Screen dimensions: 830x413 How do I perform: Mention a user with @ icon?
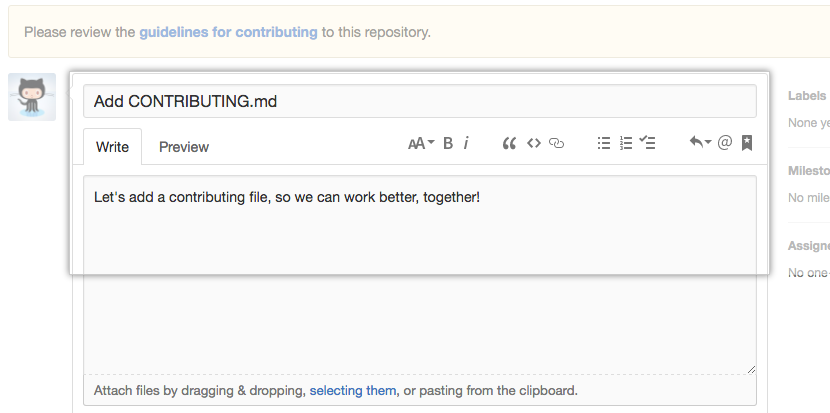point(725,143)
